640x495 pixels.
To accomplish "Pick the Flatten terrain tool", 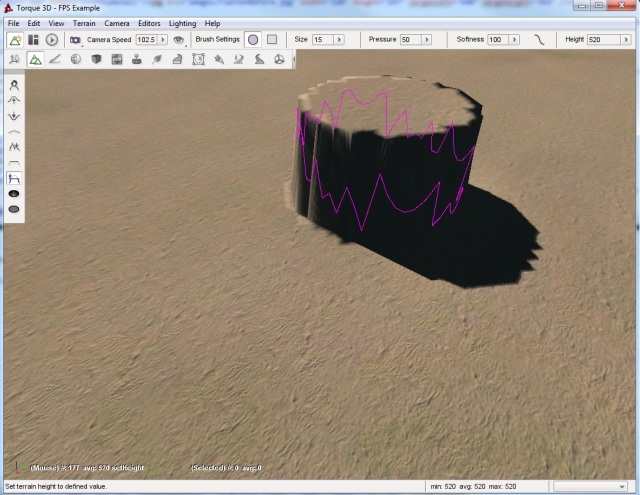I will pos(14,162).
